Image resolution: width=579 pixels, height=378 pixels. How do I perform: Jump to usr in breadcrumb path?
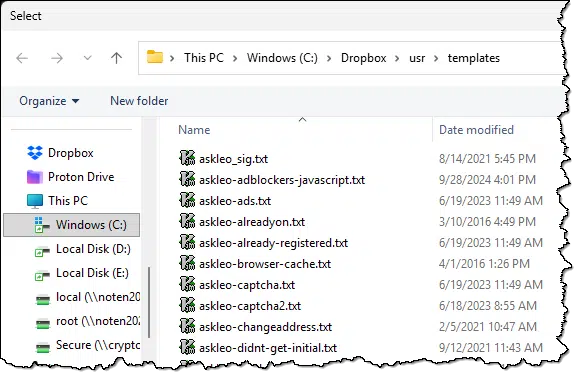click(417, 58)
